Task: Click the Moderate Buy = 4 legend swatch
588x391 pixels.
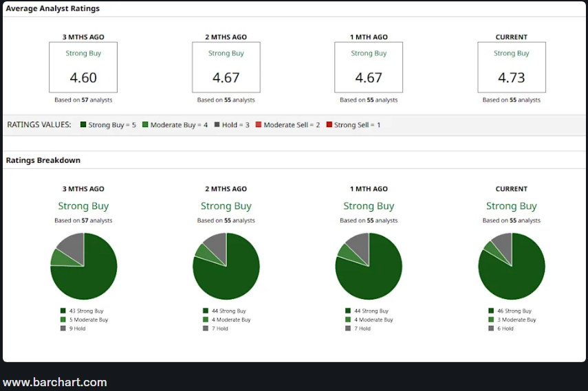Action: [x=145, y=125]
